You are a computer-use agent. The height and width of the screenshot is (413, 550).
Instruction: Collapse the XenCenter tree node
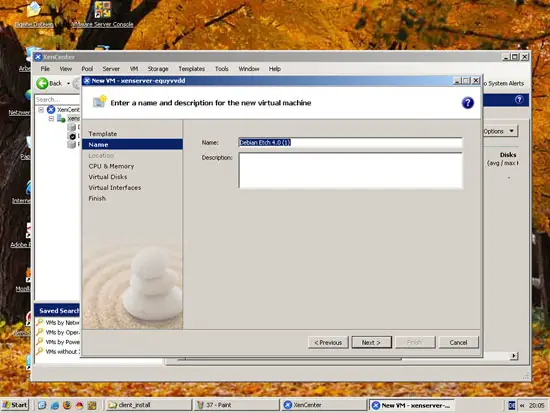point(41,110)
